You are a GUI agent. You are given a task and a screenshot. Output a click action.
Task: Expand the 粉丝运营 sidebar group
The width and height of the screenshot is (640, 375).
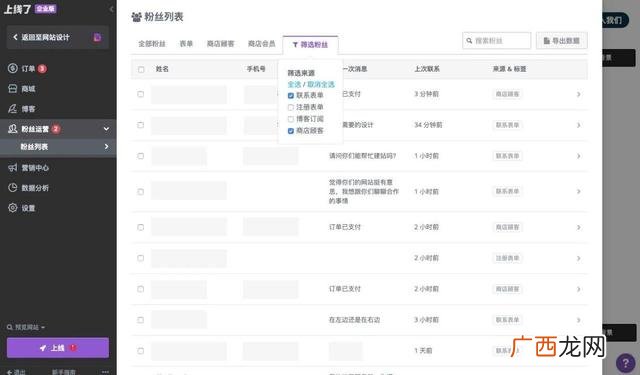(x=106, y=129)
